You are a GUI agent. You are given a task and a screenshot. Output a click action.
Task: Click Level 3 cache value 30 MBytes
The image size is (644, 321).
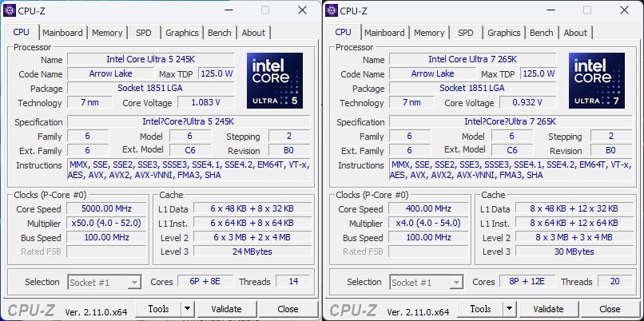click(x=574, y=252)
